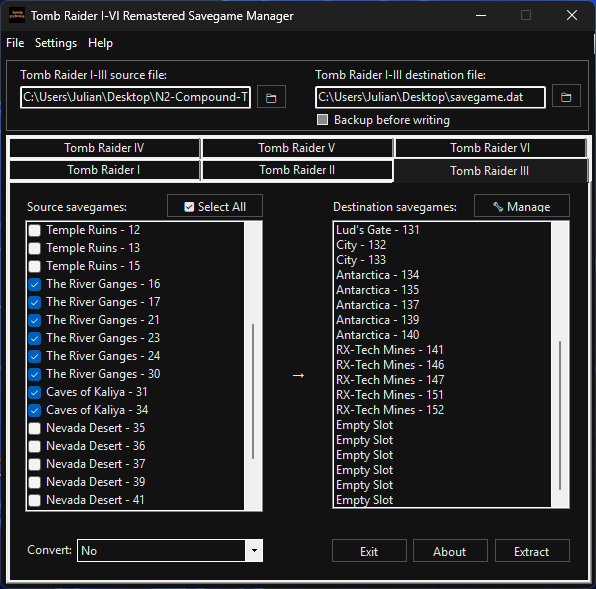The width and height of the screenshot is (596, 589).
Task: Select City - 132 destination slot
Action: click(442, 245)
